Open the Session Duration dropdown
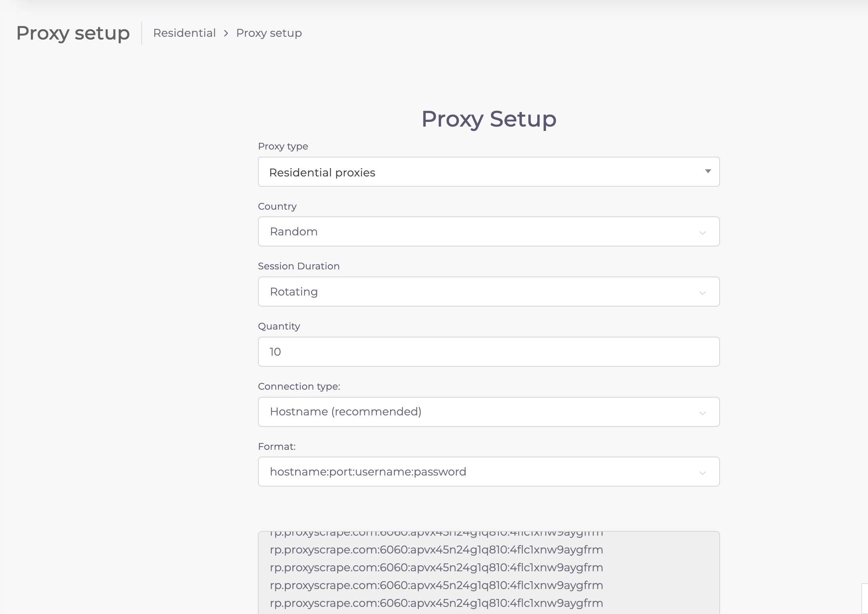 tap(489, 292)
